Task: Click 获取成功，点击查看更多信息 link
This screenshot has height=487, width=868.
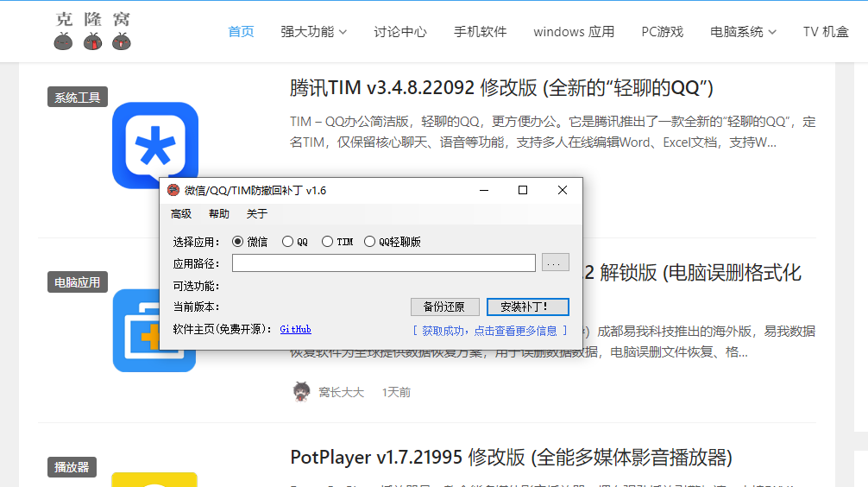Action: click(490, 331)
